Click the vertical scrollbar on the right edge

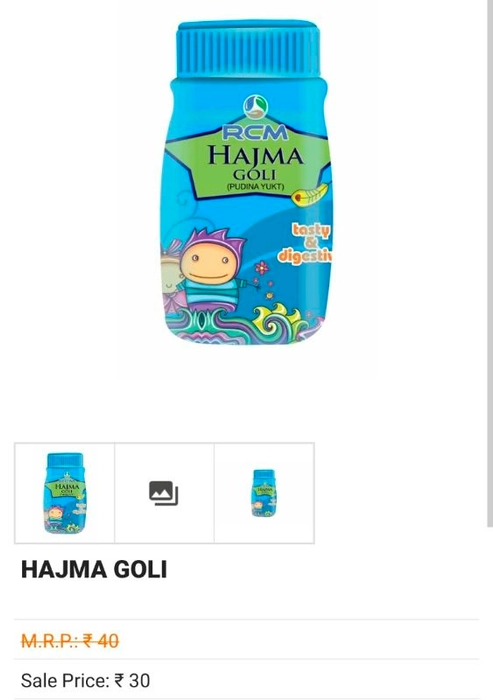(x=489, y=263)
